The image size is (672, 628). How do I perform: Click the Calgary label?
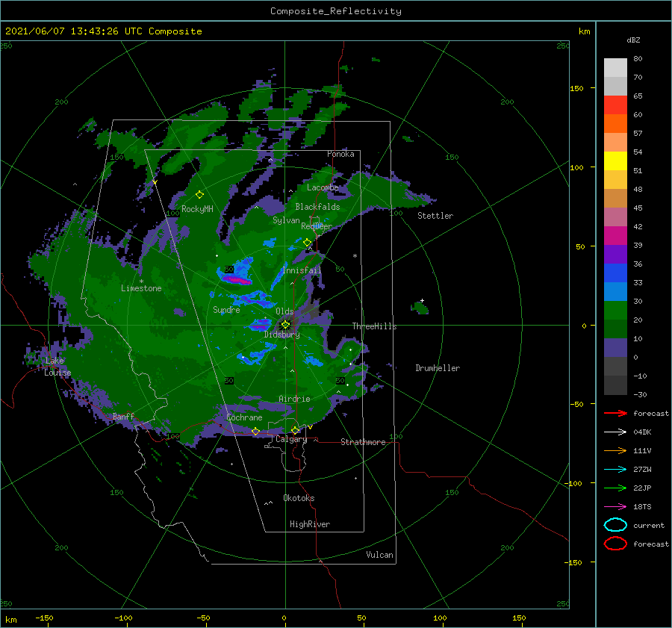point(291,439)
